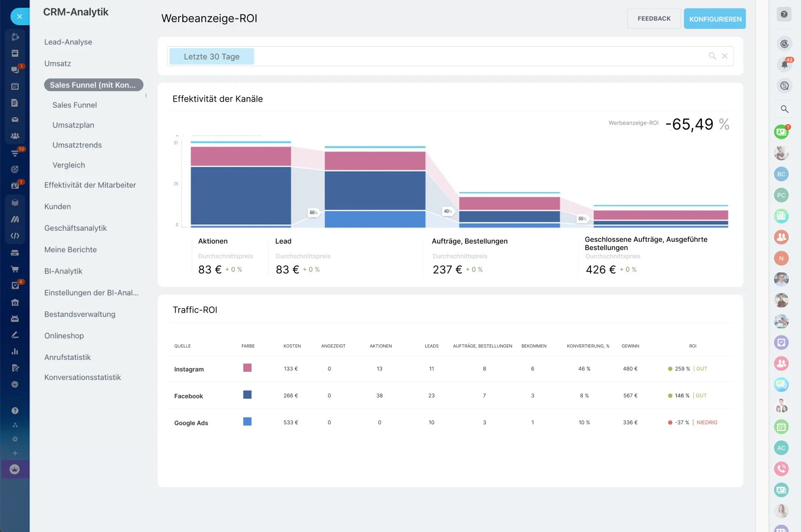
Task: Click the Facebook row source name
Action: coord(188,396)
